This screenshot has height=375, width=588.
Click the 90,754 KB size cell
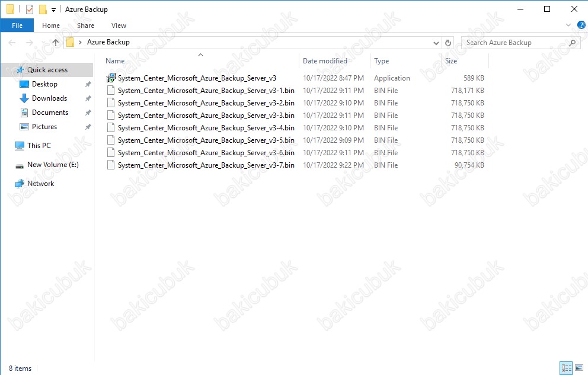coord(469,165)
